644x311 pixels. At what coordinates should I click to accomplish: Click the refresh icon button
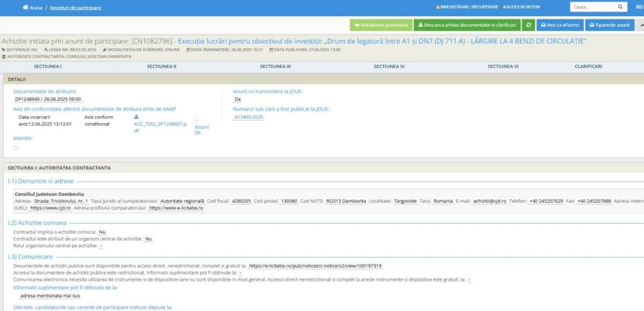point(530,25)
